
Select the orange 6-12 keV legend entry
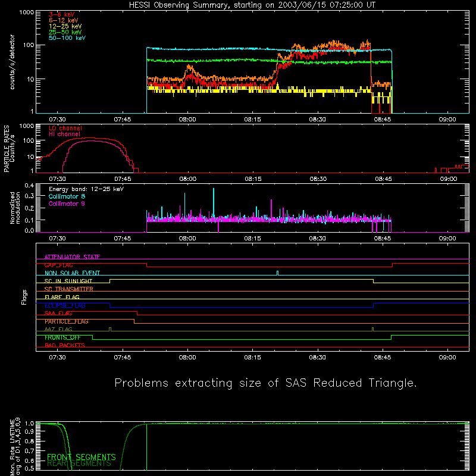(x=64, y=20)
